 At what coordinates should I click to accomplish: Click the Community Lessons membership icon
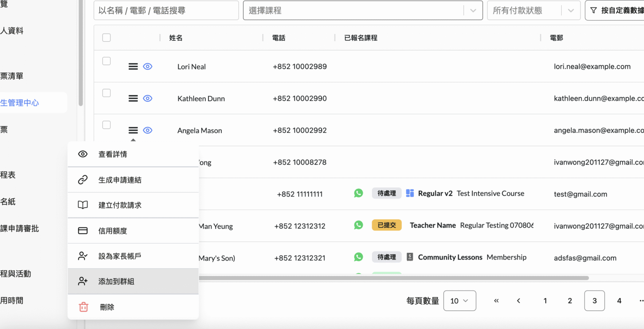410,257
